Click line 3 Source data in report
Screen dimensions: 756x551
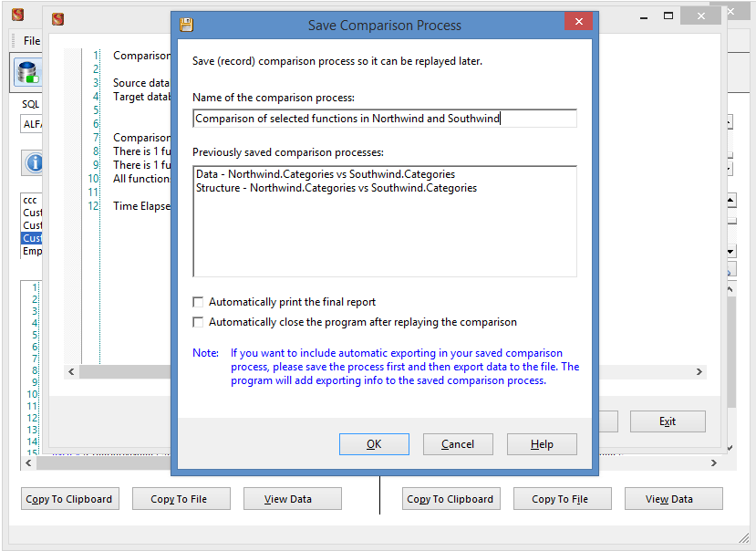click(x=141, y=82)
